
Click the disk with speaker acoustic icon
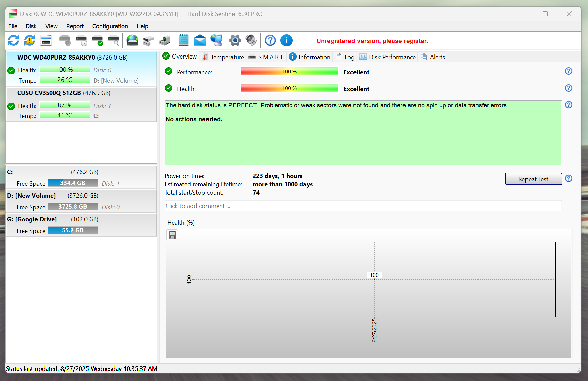point(65,41)
